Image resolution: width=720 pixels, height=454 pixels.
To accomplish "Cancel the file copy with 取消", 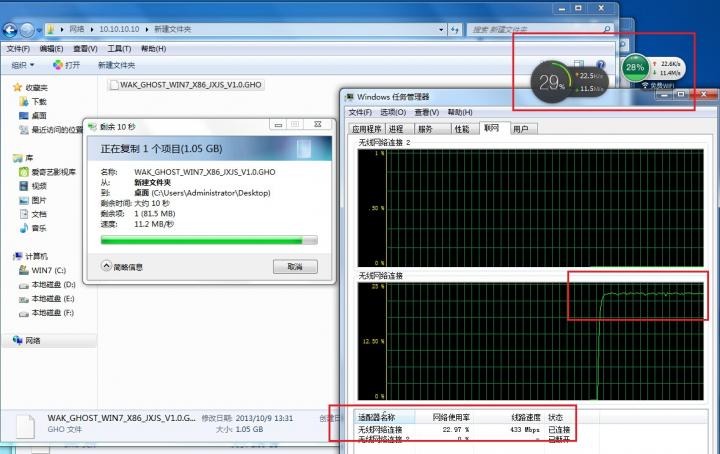I will 295,267.
